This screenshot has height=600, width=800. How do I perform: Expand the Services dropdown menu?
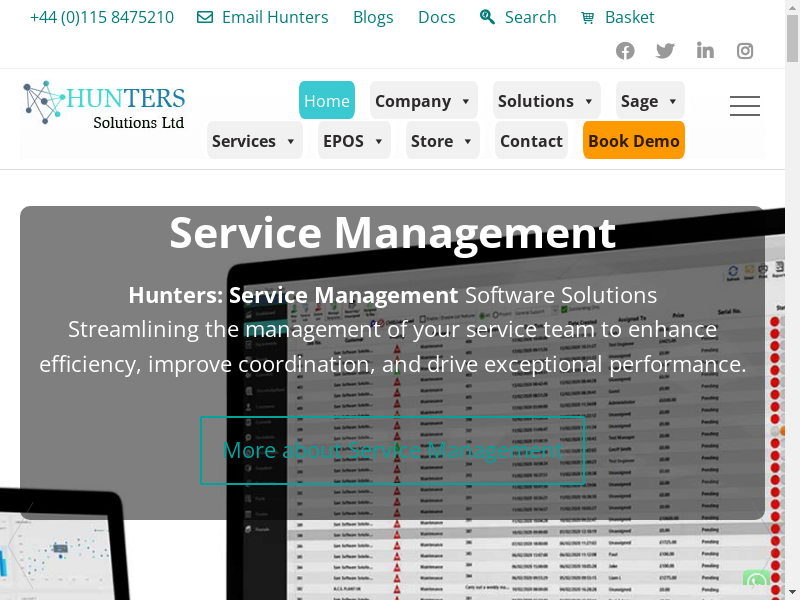254,141
